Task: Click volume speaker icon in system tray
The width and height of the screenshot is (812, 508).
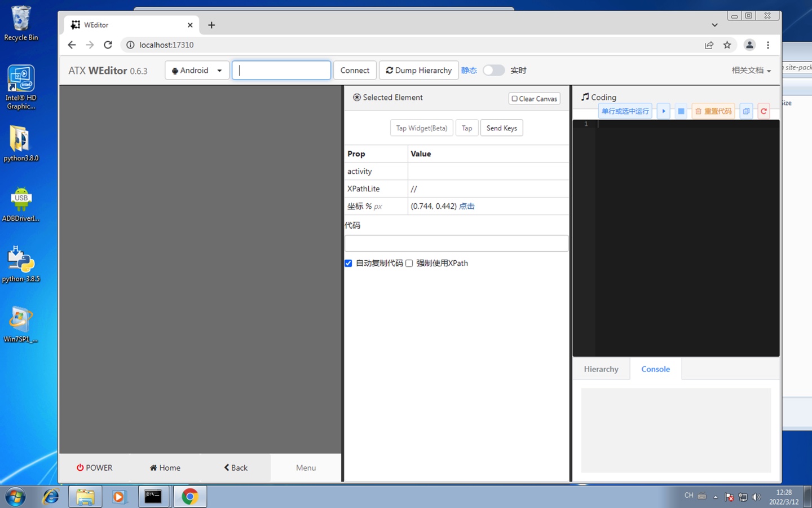Action: (x=757, y=497)
